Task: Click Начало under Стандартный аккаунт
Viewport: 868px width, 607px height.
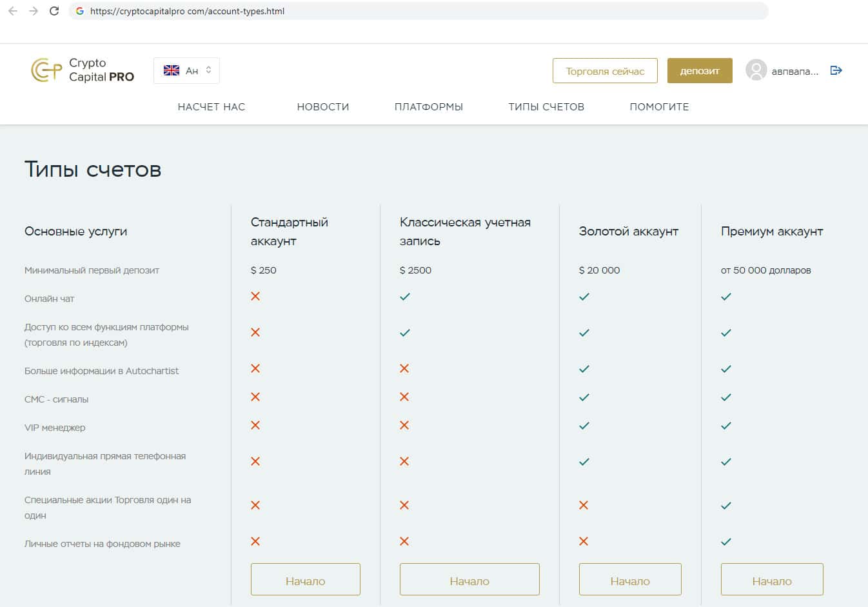Action: coord(306,579)
